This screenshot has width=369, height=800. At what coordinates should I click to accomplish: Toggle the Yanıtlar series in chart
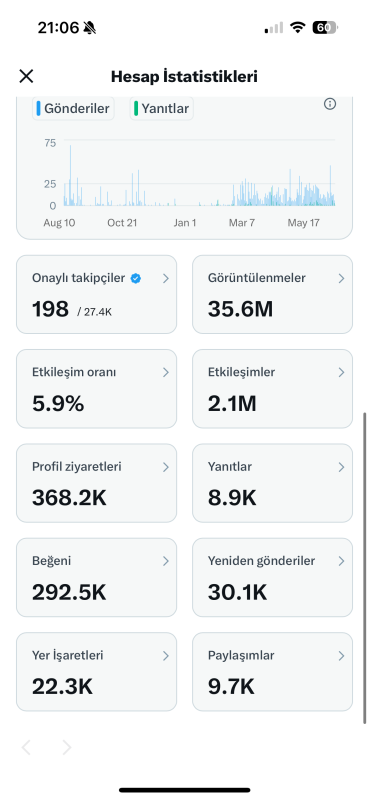click(162, 108)
